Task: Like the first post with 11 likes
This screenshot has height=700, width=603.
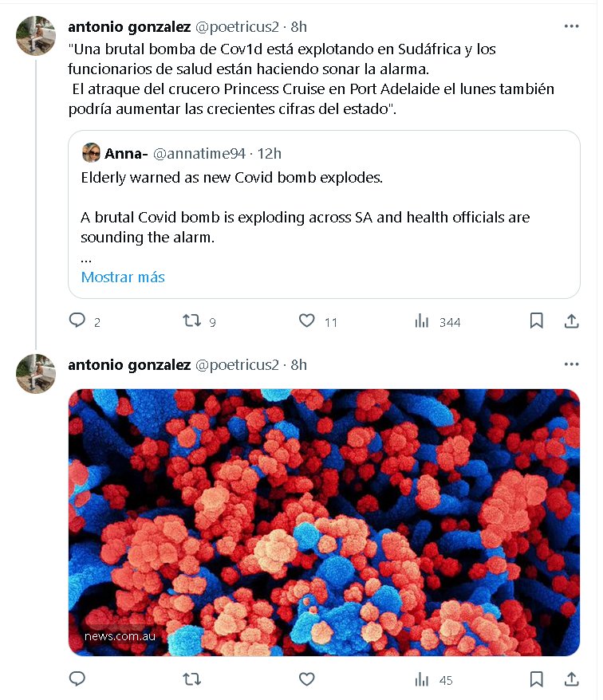Action: 307,321
